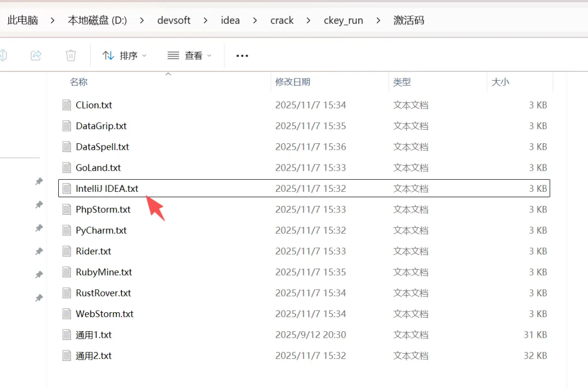Click 2025/11/7 15:36 date of DataSpell.txt
Screen dimensions: 588x389
click(x=310, y=147)
